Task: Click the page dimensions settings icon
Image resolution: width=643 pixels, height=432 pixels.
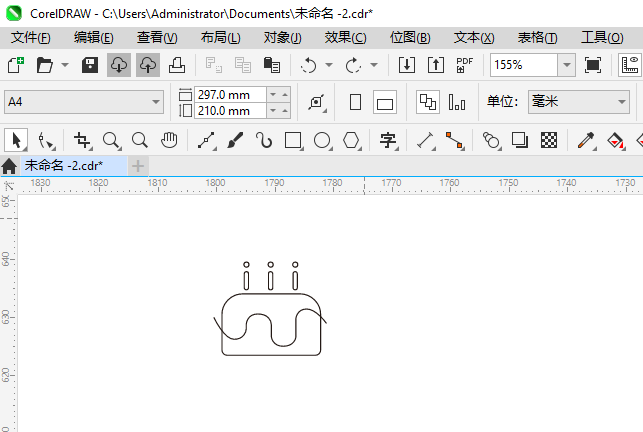Action: (317, 102)
